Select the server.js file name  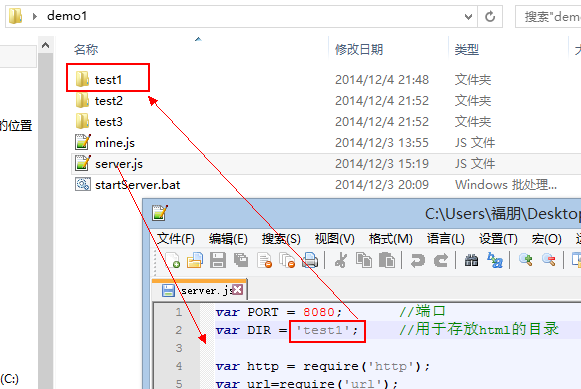pyautogui.click(x=119, y=163)
